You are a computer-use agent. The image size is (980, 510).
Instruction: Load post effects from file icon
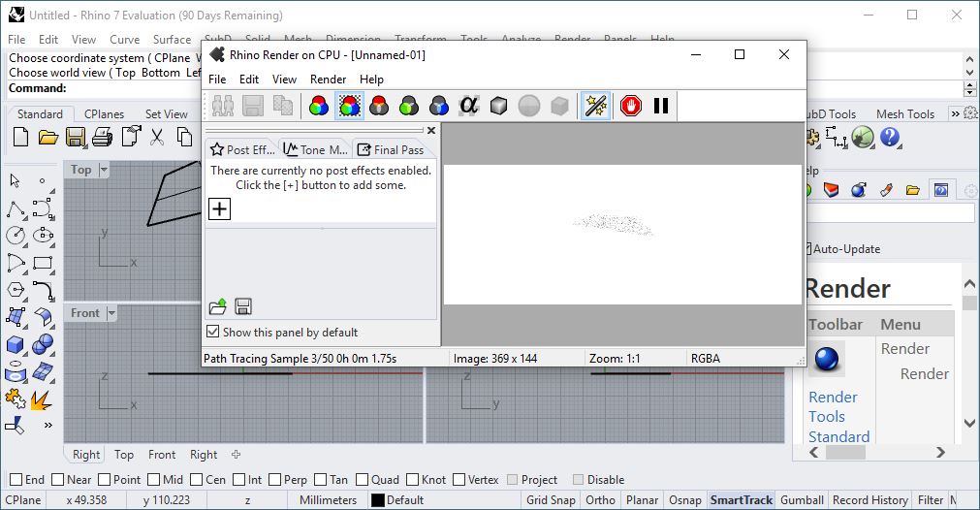(217, 307)
